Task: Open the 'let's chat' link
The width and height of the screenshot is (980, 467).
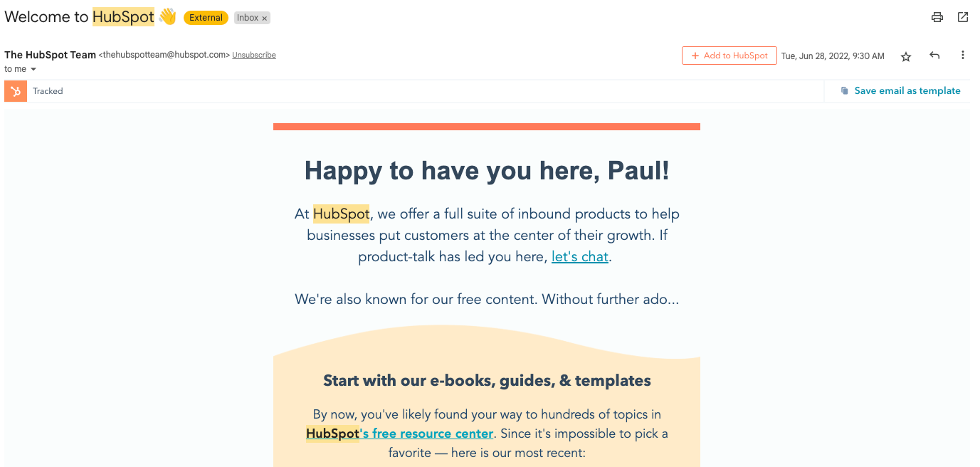Action: [579, 256]
